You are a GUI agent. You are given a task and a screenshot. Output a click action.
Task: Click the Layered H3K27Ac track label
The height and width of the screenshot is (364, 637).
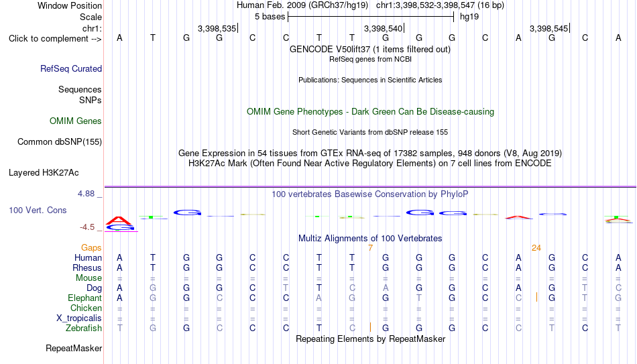44,173
